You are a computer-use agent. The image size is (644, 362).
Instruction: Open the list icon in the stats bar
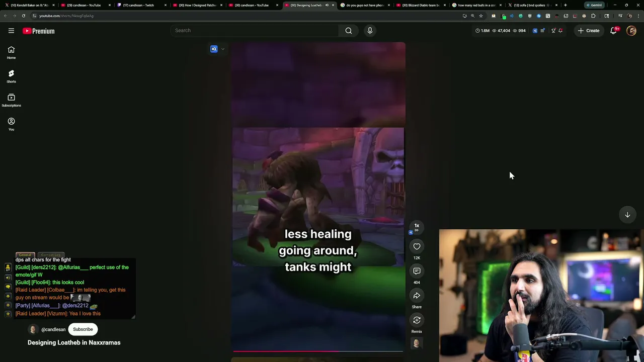click(x=542, y=31)
